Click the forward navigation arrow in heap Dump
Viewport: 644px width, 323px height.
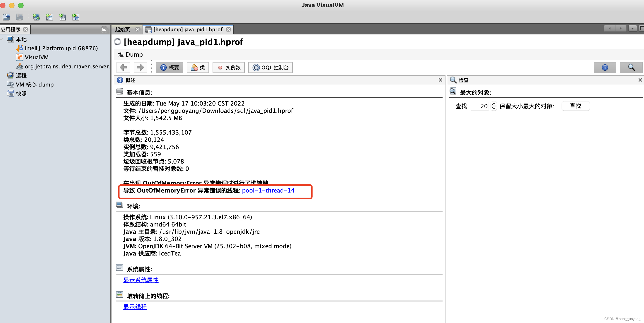click(140, 67)
